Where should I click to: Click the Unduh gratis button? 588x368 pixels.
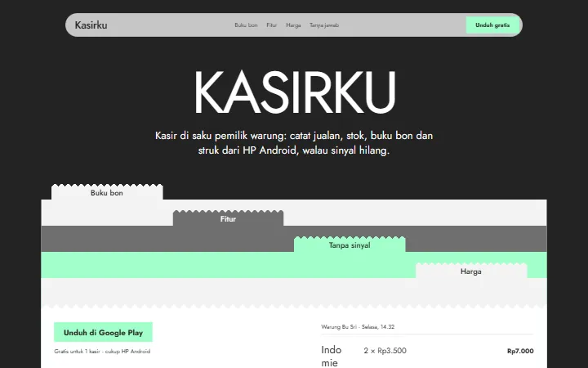[492, 25]
